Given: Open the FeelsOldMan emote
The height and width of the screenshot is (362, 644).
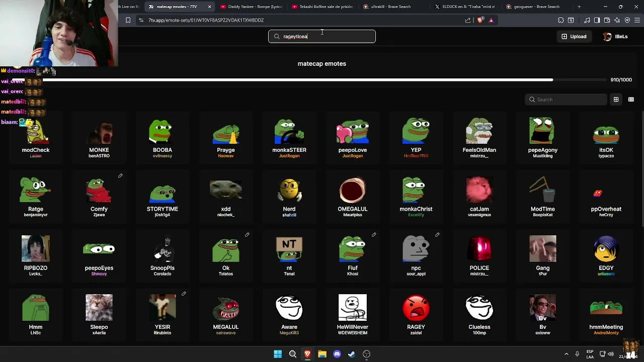Looking at the screenshot, I should [x=479, y=138].
